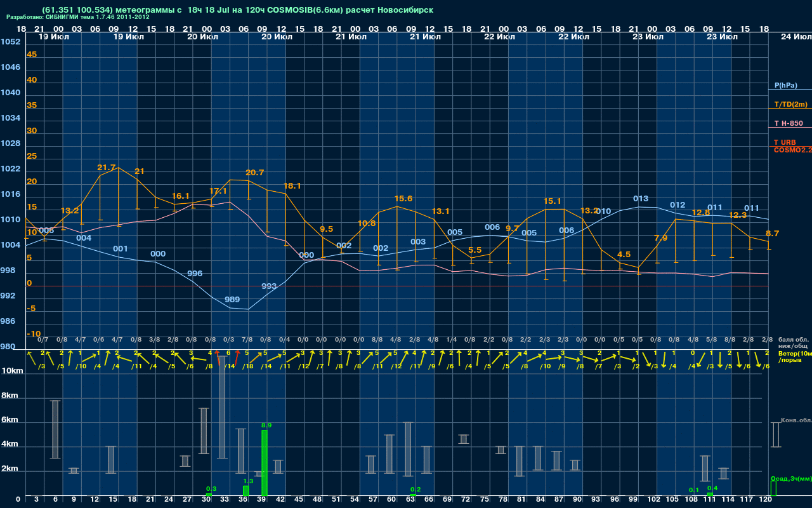Select the T H-850 legend label
The width and height of the screenshot is (812, 508).
click(x=789, y=123)
